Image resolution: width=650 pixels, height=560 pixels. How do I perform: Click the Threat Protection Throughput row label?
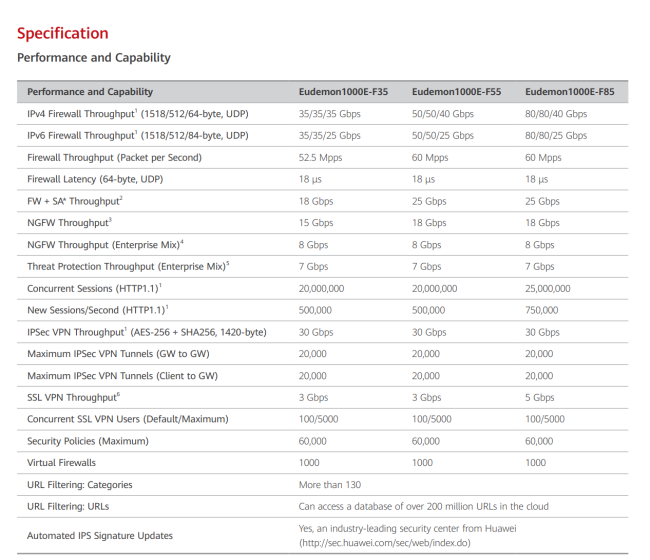(128, 266)
